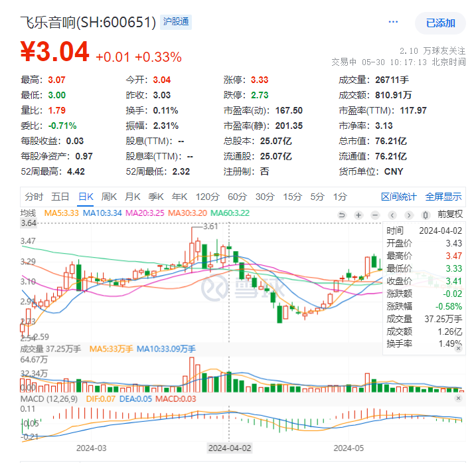This screenshot has width=476, height=463.
Task: Select the 年K chart tab
Action: 179,197
